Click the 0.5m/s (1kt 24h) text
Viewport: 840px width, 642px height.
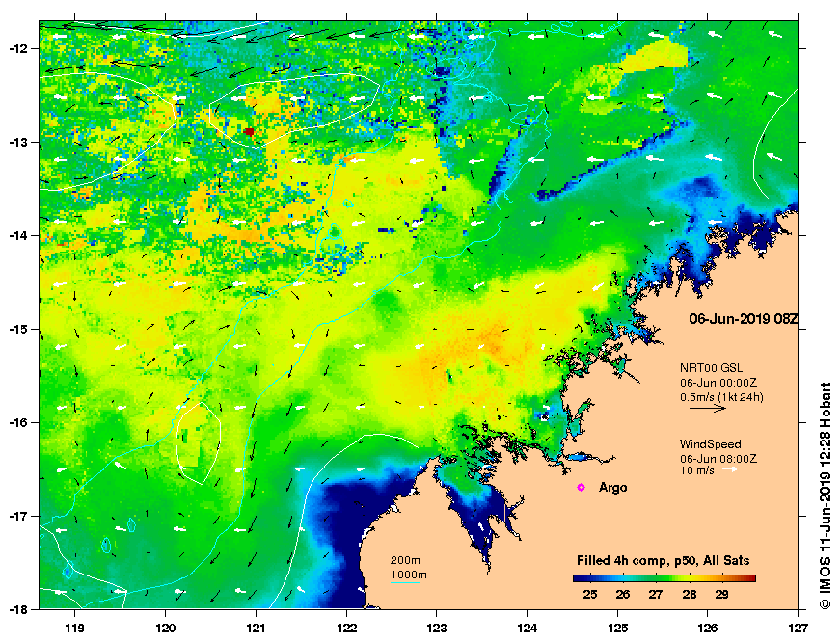click(721, 397)
